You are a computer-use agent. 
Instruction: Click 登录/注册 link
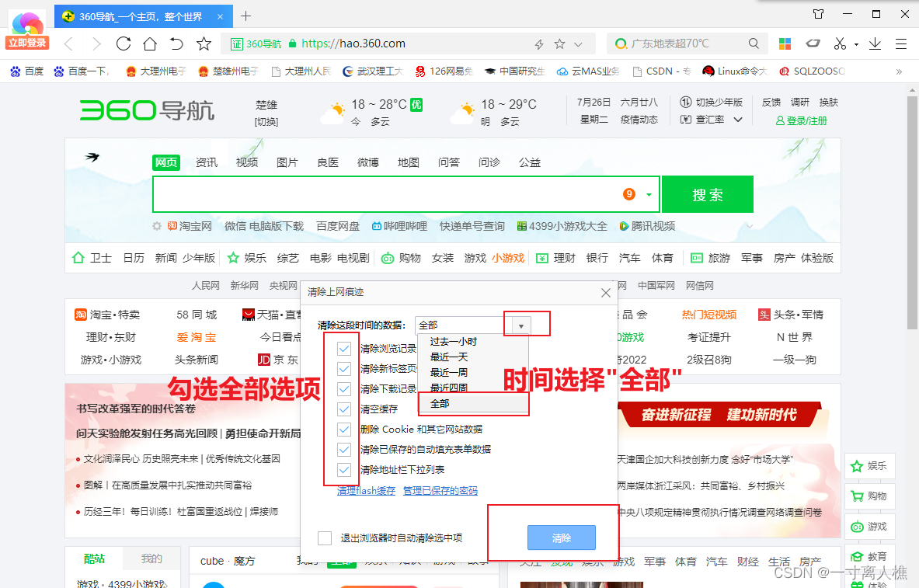coord(801,120)
